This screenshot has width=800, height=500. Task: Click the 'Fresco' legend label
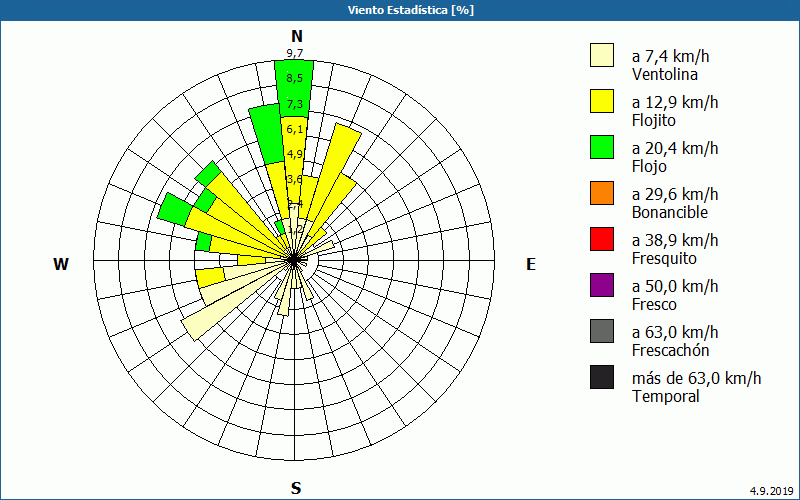click(654, 304)
